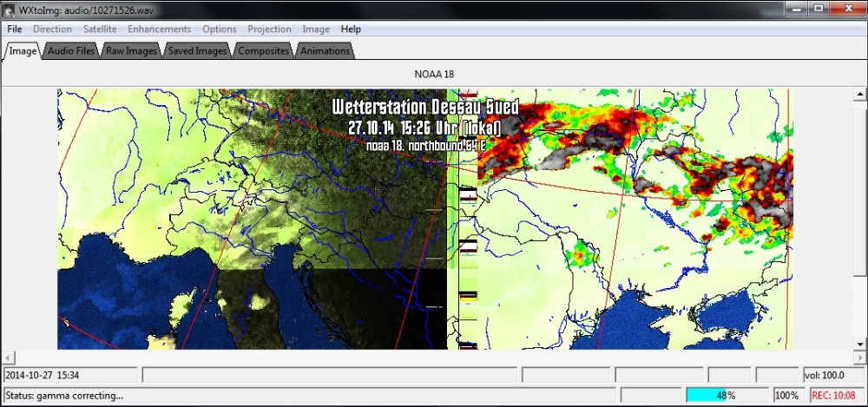The height and width of the screenshot is (407, 868).
Task: Click the vol: 100.0 status field
Action: click(833, 375)
